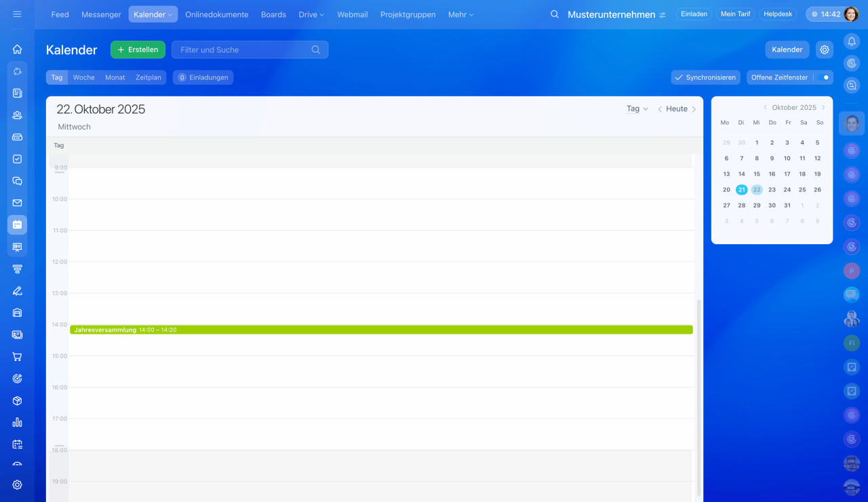Viewport: 868px width, 502px height.
Task: Open the tasks checkmark icon in the sidebar
Action: coord(17,159)
